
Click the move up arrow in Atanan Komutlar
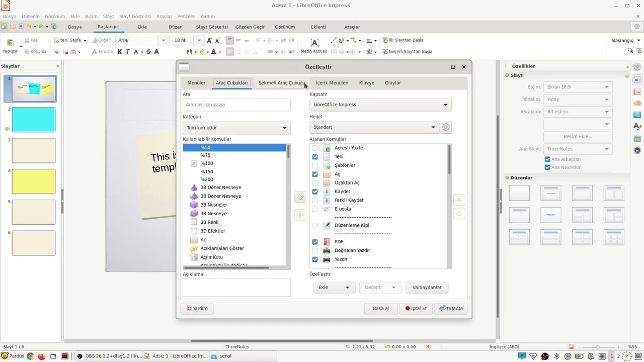(x=459, y=200)
